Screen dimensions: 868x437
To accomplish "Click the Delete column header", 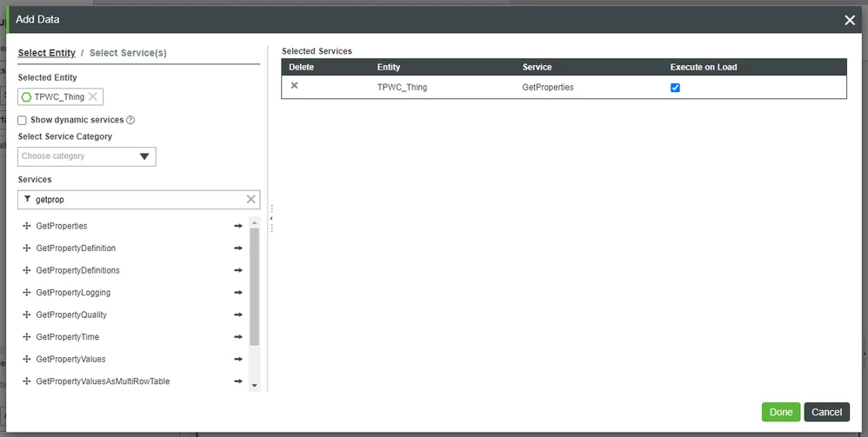I will pyautogui.click(x=301, y=67).
